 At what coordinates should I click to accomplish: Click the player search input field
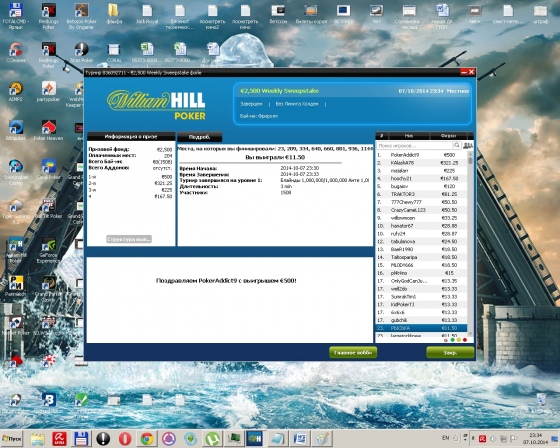(414, 145)
